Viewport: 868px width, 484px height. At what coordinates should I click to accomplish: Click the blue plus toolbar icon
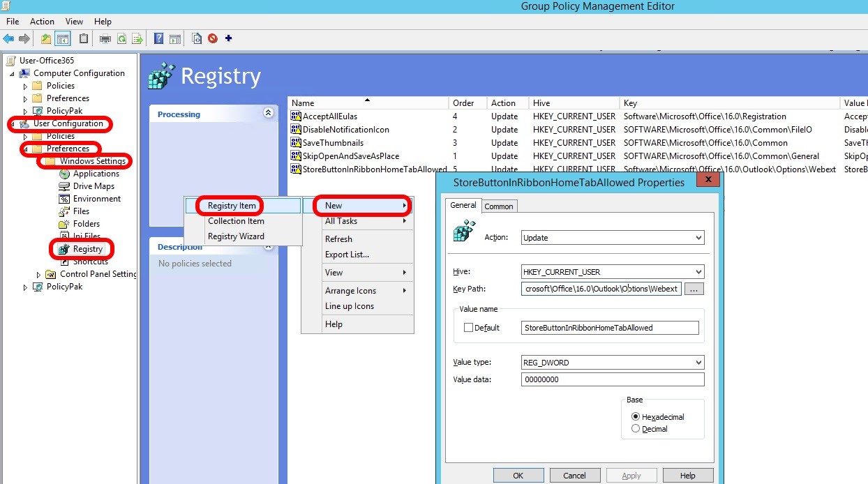pyautogui.click(x=228, y=39)
